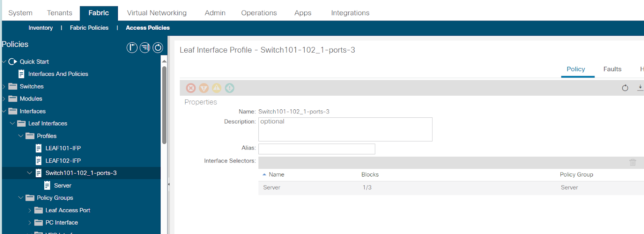Go to Fabric Policies submenu

pyautogui.click(x=89, y=28)
